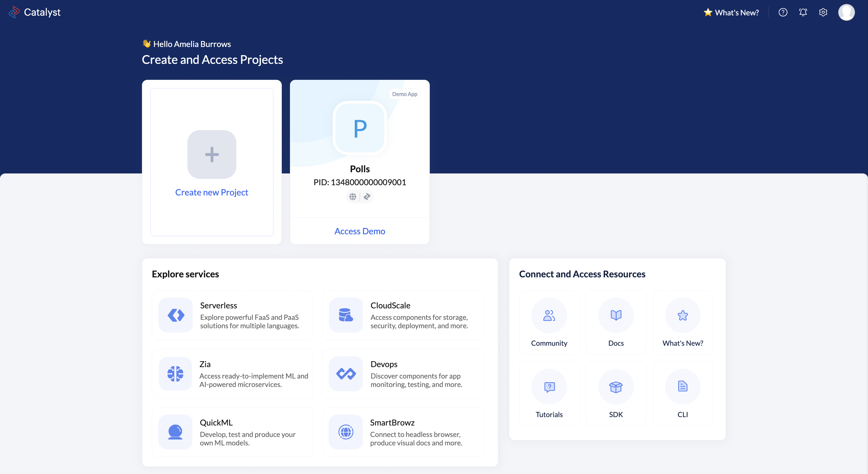The width and height of the screenshot is (868, 474).
Task: Open the settings gear icon
Action: [x=823, y=12]
